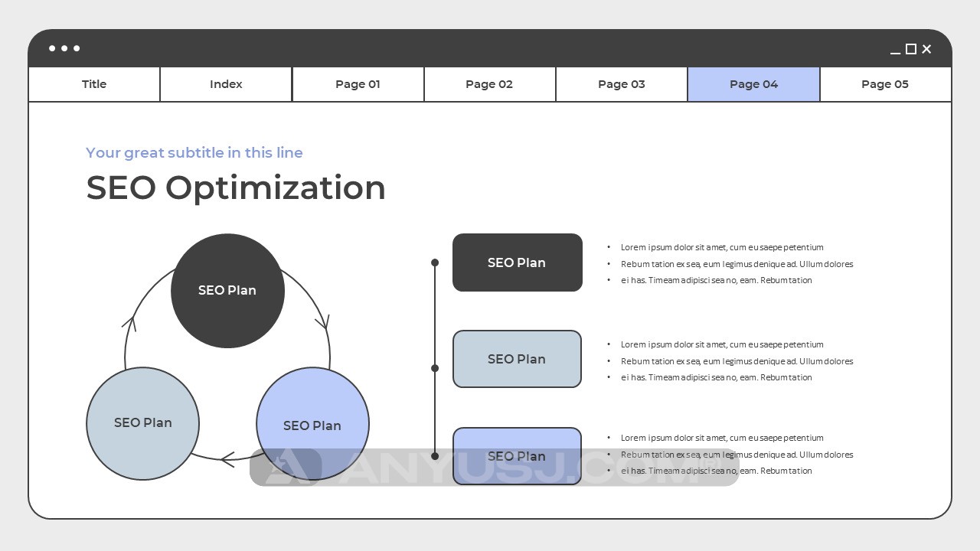The image size is (980, 551).
Task: Switch to the Index tab
Action: coord(226,84)
